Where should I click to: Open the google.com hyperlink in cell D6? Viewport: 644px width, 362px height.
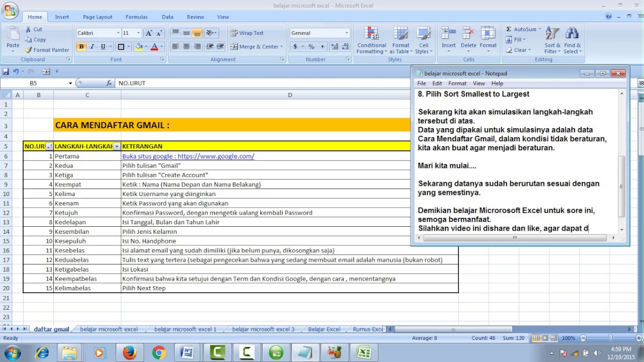tap(188, 156)
